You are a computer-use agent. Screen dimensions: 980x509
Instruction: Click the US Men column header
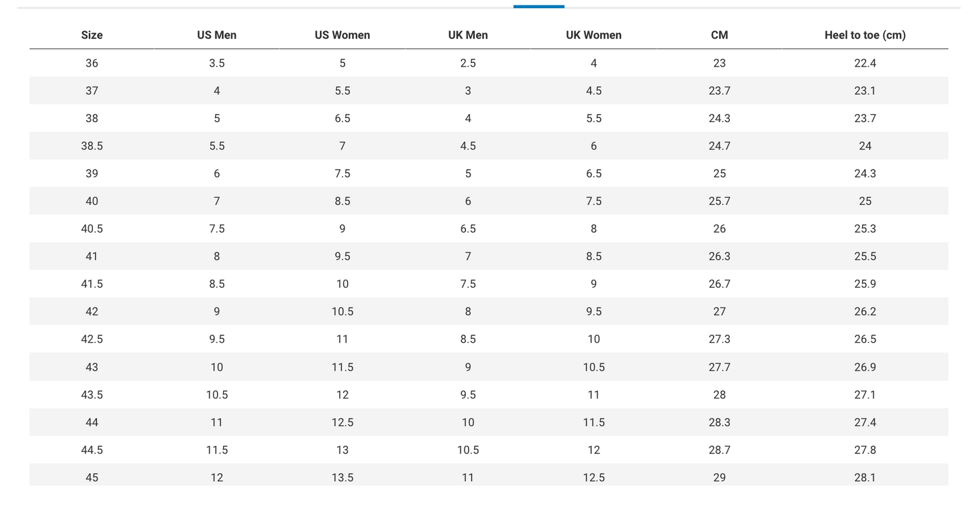point(216,35)
